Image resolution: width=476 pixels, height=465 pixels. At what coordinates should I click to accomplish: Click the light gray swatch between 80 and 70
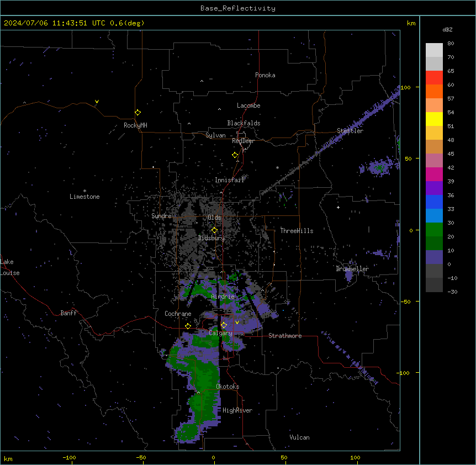pyautogui.click(x=434, y=50)
